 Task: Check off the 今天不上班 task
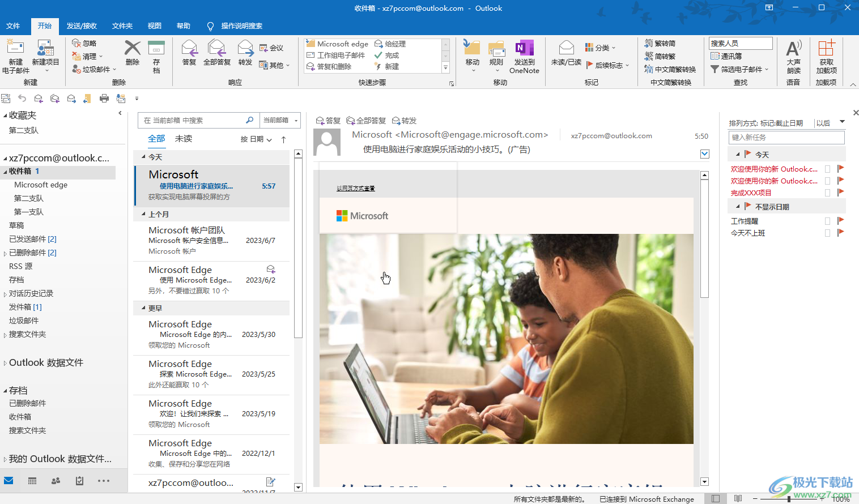(828, 233)
